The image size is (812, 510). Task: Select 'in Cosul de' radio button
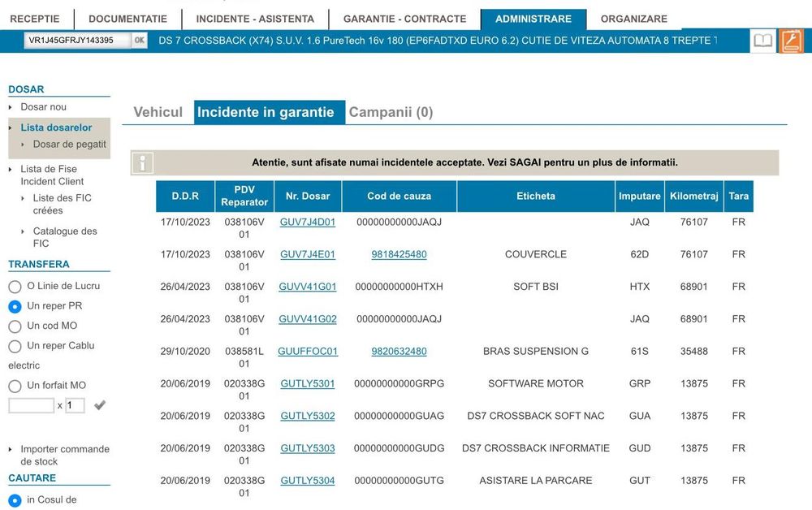tap(15, 500)
